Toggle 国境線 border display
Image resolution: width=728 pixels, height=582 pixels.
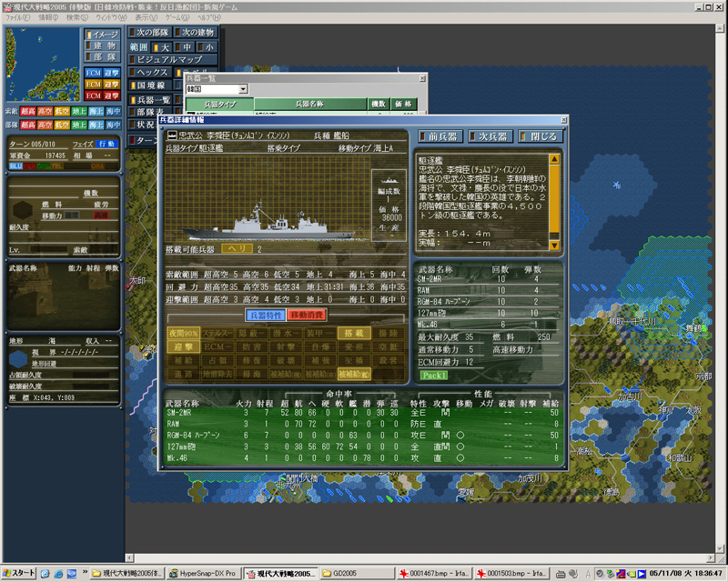(x=149, y=85)
